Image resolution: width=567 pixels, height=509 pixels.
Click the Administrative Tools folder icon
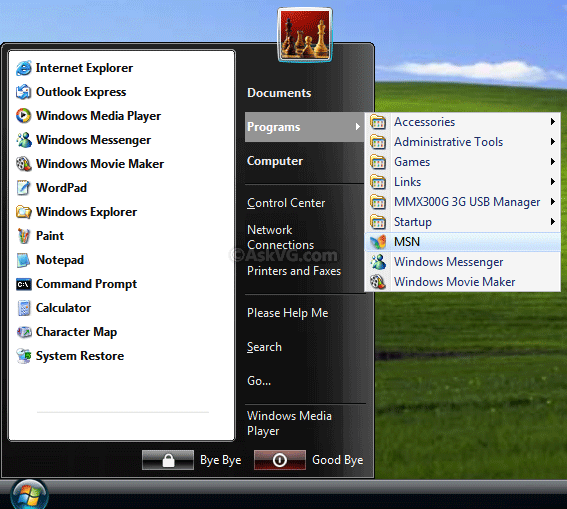pyautogui.click(x=378, y=142)
